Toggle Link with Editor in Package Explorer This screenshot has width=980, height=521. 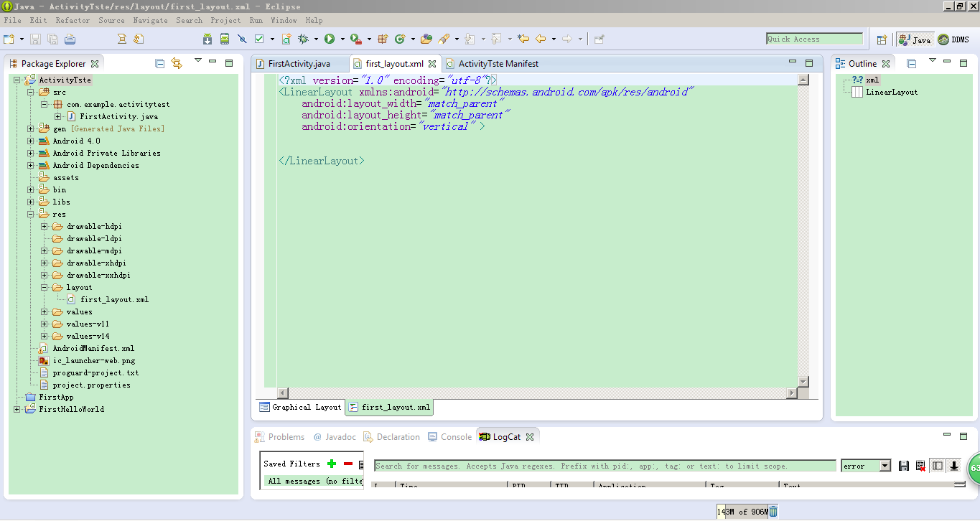pos(177,63)
